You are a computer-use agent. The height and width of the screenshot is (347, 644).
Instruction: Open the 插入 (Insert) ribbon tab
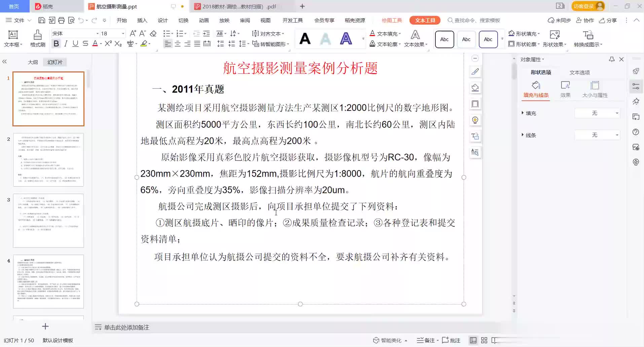[x=142, y=20]
